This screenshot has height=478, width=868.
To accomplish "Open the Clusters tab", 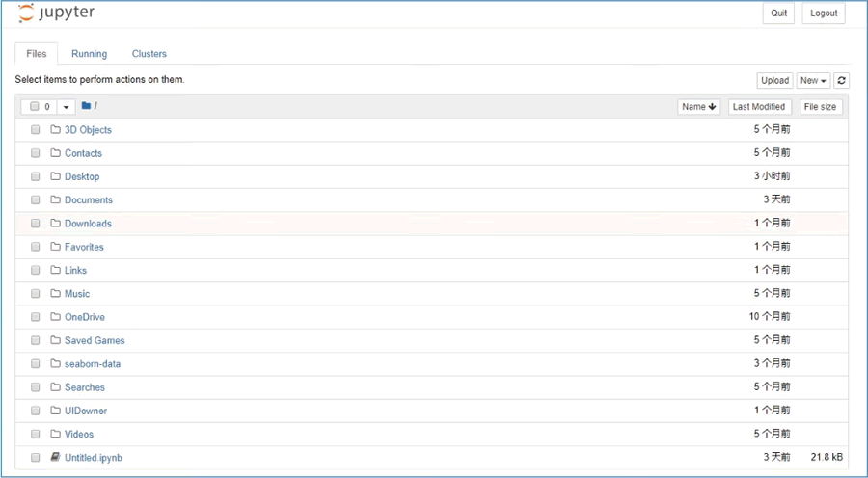I will click(149, 54).
